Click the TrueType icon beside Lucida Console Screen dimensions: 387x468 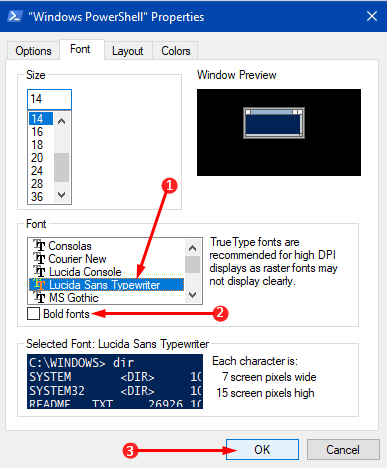(39, 272)
